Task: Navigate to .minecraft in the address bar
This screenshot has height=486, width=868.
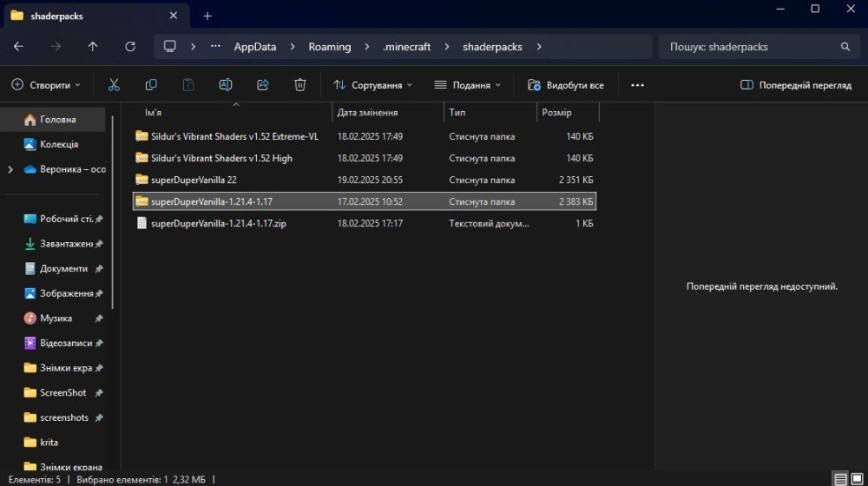Action: (406, 47)
